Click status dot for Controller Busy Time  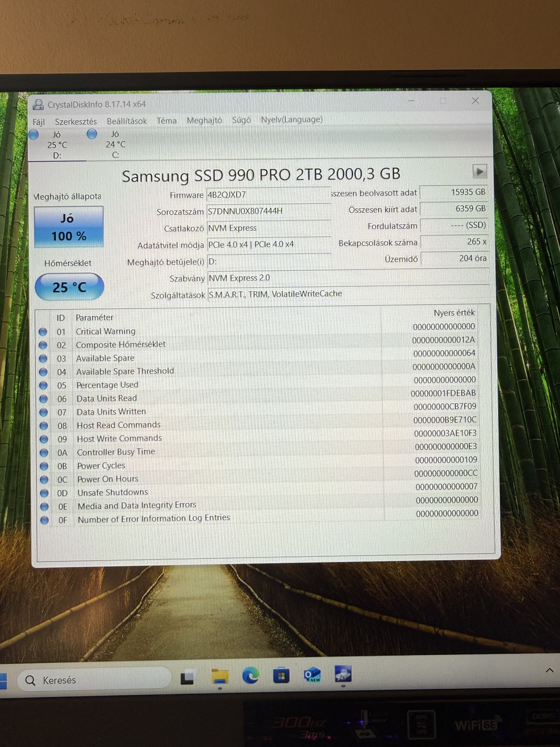[x=44, y=453]
